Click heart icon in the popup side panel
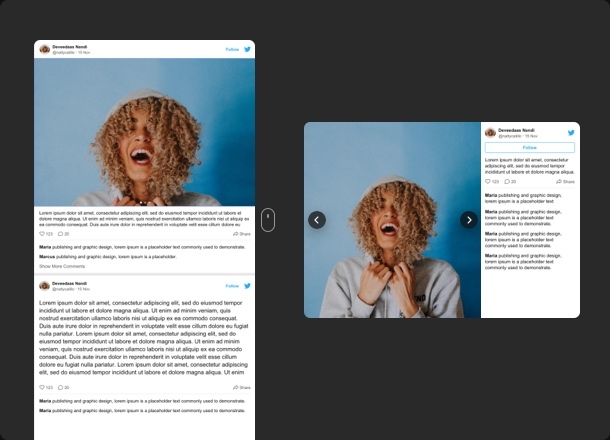This screenshot has height=440, width=610. click(x=488, y=182)
